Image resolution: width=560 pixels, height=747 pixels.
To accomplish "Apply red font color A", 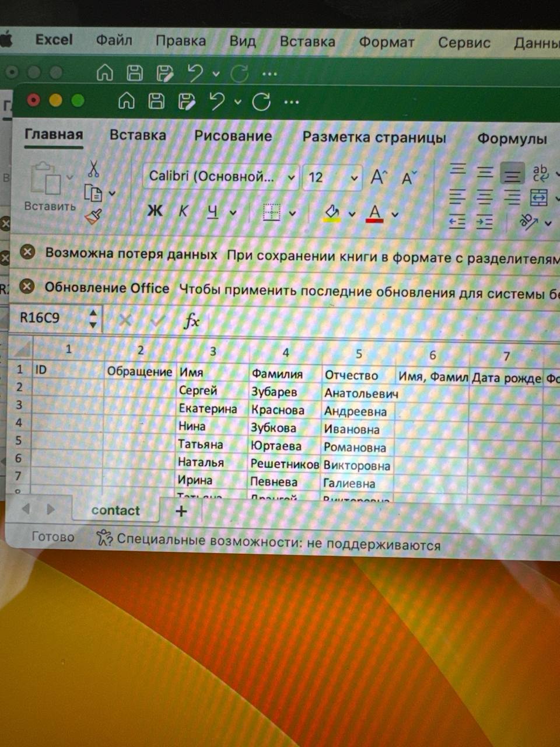I will (374, 214).
